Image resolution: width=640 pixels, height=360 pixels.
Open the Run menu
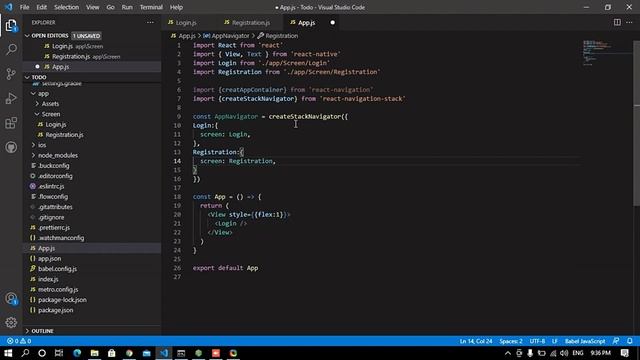(x=127, y=7)
